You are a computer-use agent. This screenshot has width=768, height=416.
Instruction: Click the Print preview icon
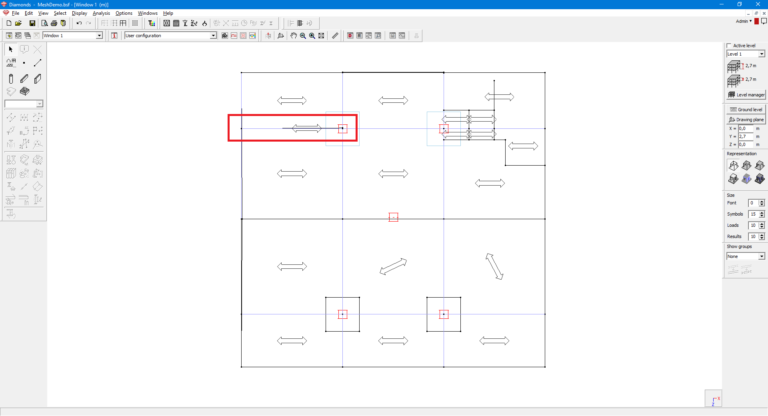coord(45,23)
